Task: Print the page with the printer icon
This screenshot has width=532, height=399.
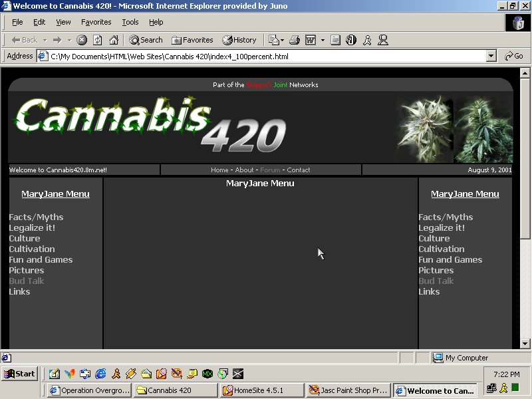Action: pyautogui.click(x=294, y=40)
